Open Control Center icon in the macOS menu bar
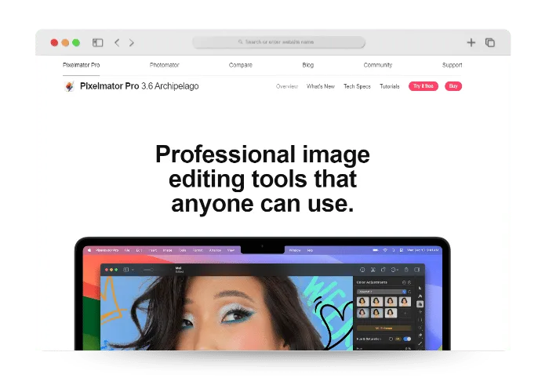549x392 pixels. tap(402, 250)
